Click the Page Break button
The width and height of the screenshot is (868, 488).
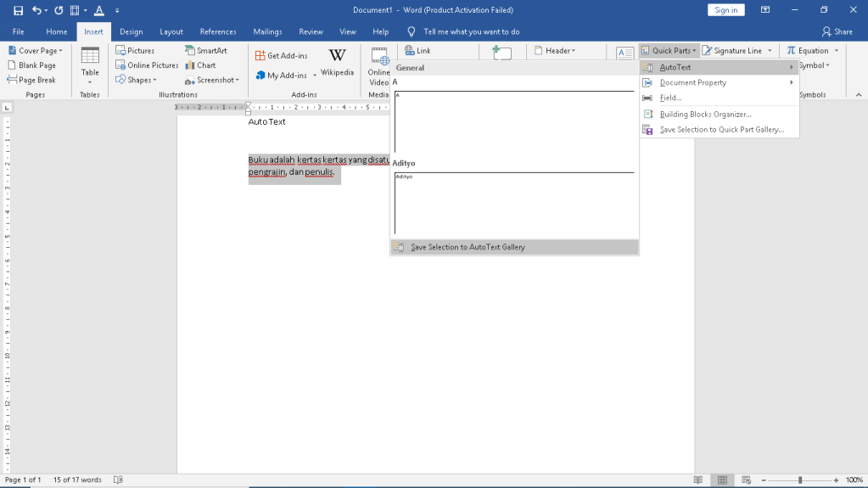click(32, 80)
